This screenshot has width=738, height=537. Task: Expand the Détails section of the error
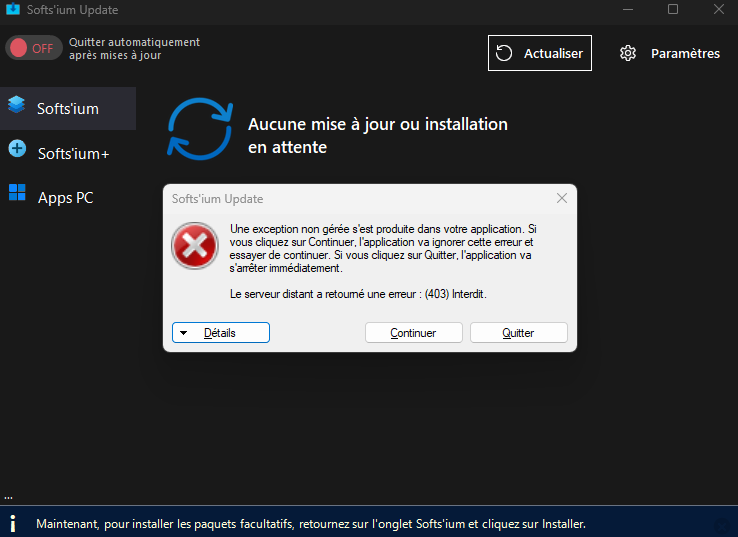221,333
